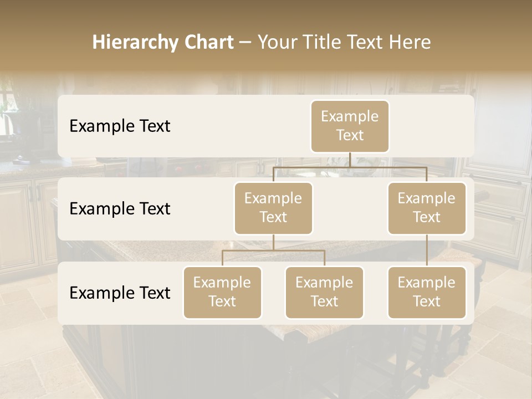Select the kitchen background photo below the chart
532x399 pixels.
point(266,360)
